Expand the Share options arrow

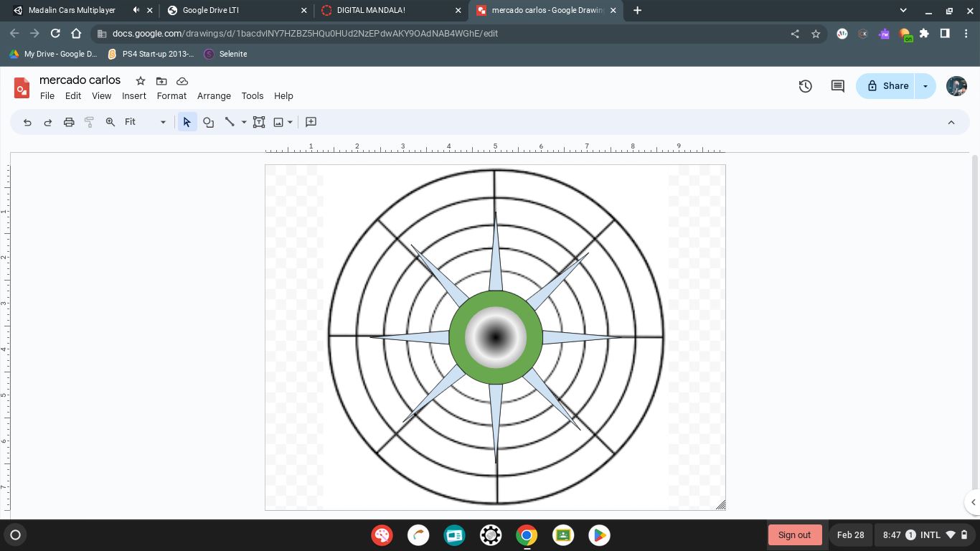(x=925, y=86)
